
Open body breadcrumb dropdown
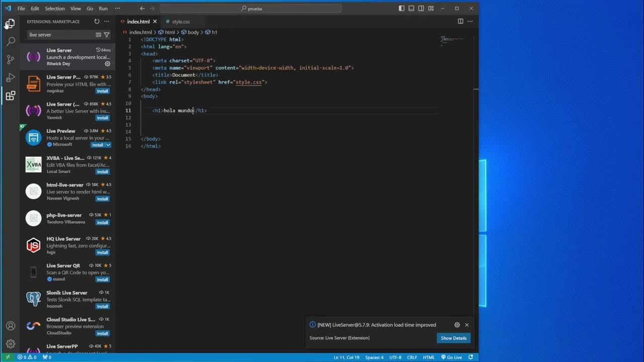coord(190,32)
